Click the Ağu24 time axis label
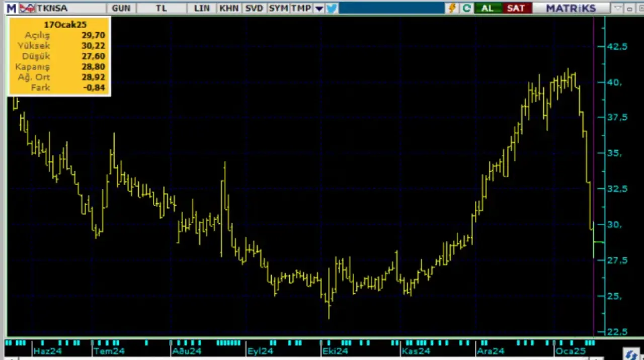Screen dimensions: 644x360 click(x=187, y=351)
